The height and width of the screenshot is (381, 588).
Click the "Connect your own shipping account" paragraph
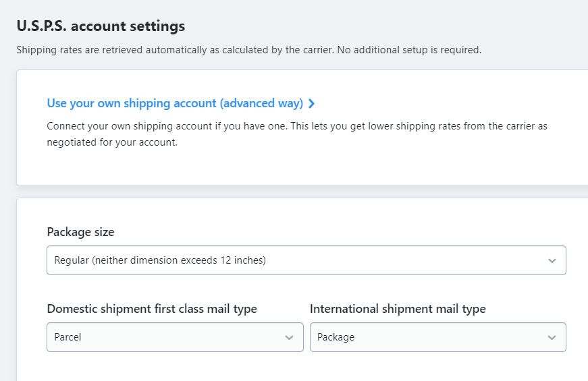point(297,126)
